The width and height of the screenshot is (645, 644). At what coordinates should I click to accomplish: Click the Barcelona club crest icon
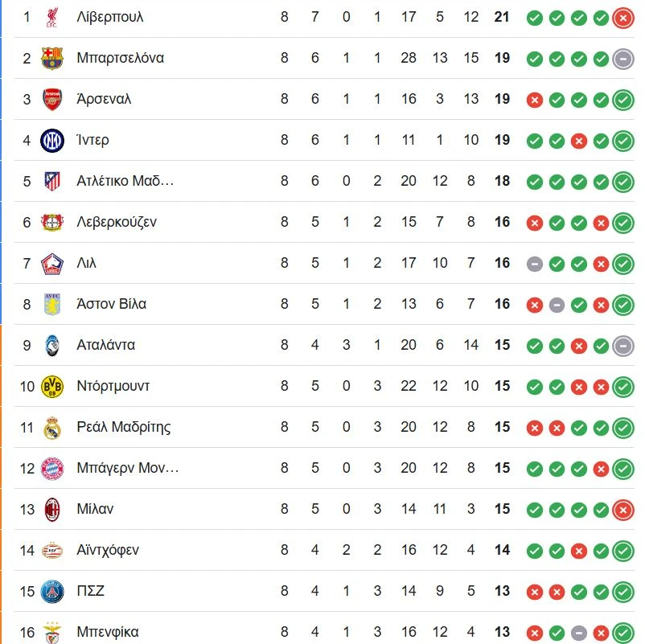[52, 58]
